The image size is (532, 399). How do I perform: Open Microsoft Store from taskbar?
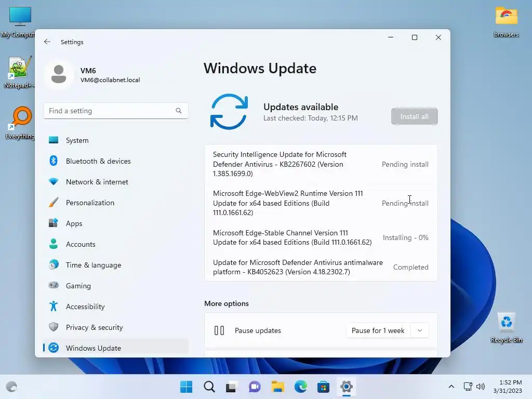pyautogui.click(x=323, y=387)
